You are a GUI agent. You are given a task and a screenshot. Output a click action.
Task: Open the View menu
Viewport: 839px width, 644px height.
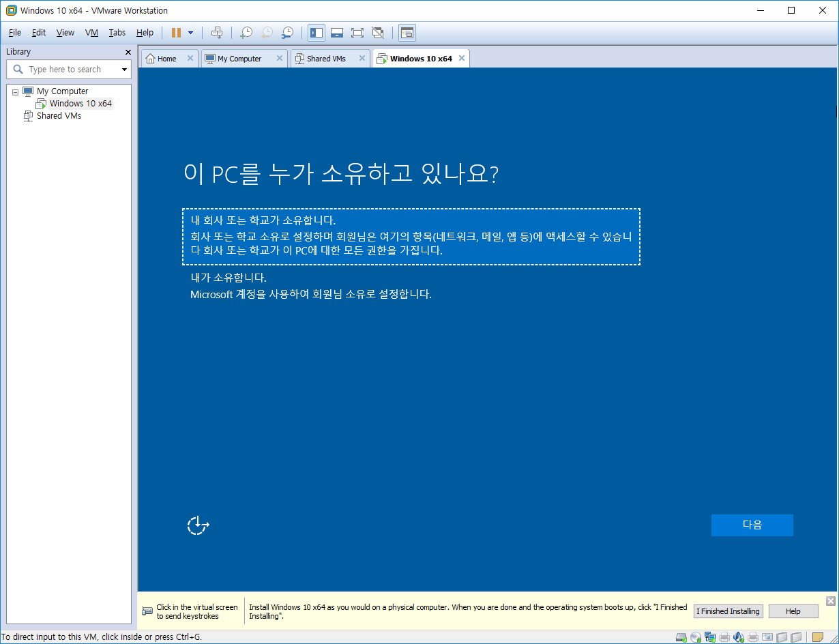[65, 32]
